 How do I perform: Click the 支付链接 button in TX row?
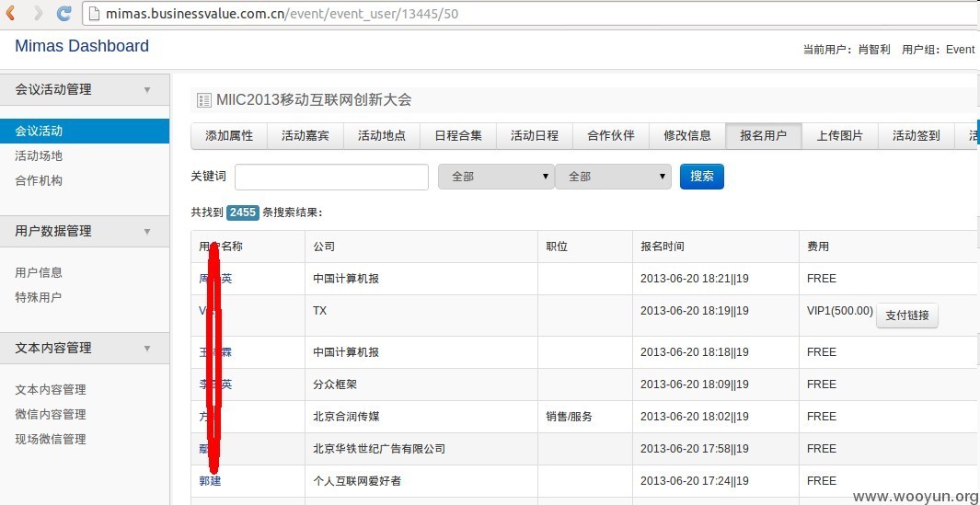click(x=907, y=316)
